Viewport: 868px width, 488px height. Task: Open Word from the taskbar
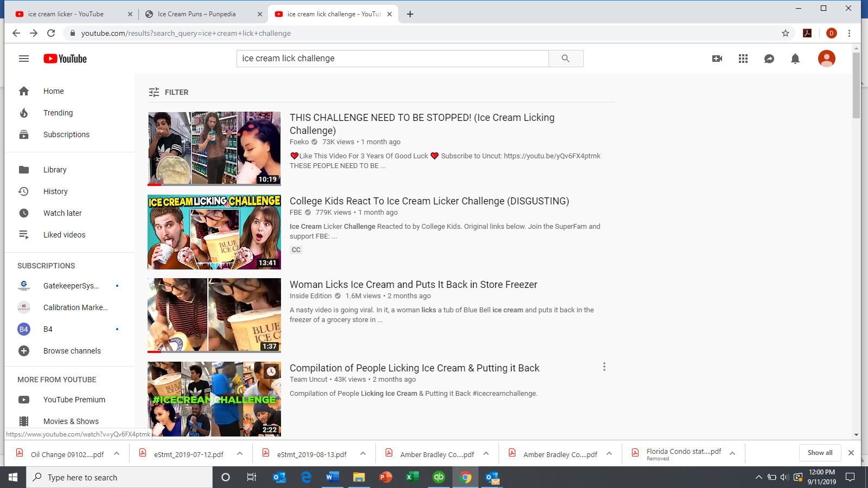point(332,477)
